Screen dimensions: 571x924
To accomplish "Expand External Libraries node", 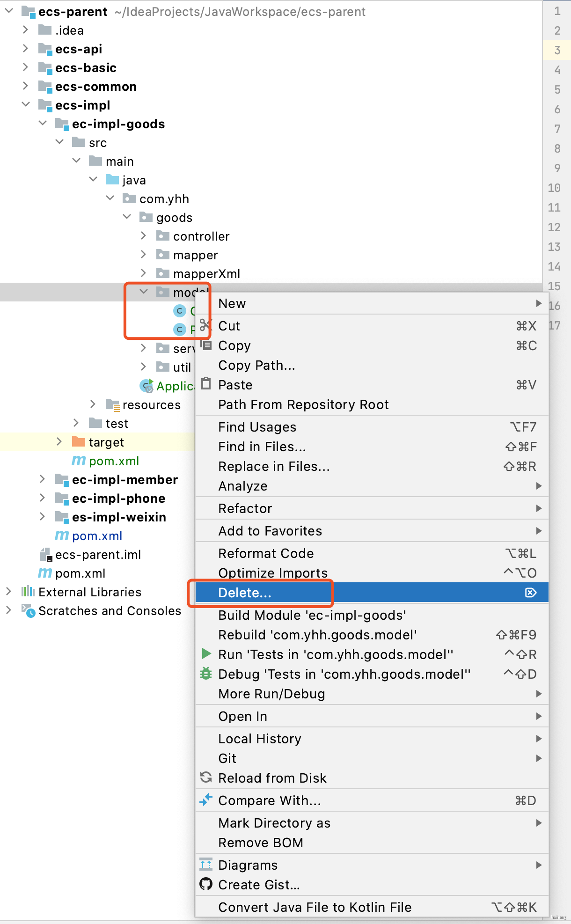I will click(8, 592).
